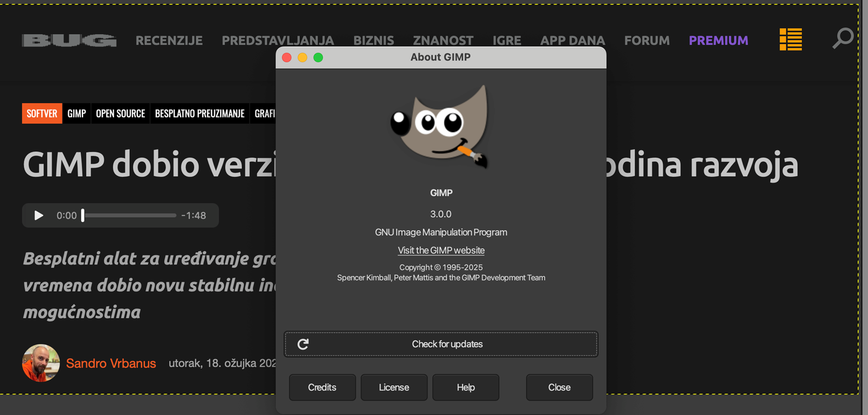Check for updates to GIMP
The height and width of the screenshot is (415, 868).
[447, 344]
